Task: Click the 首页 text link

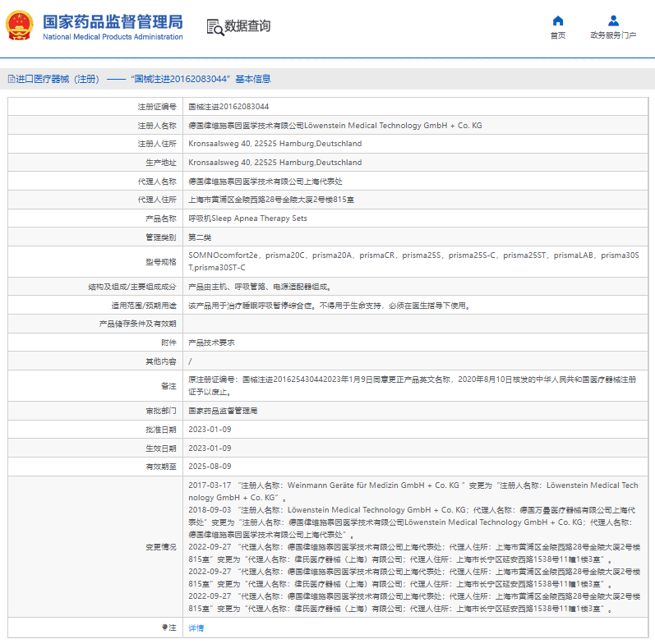Action: [x=558, y=35]
